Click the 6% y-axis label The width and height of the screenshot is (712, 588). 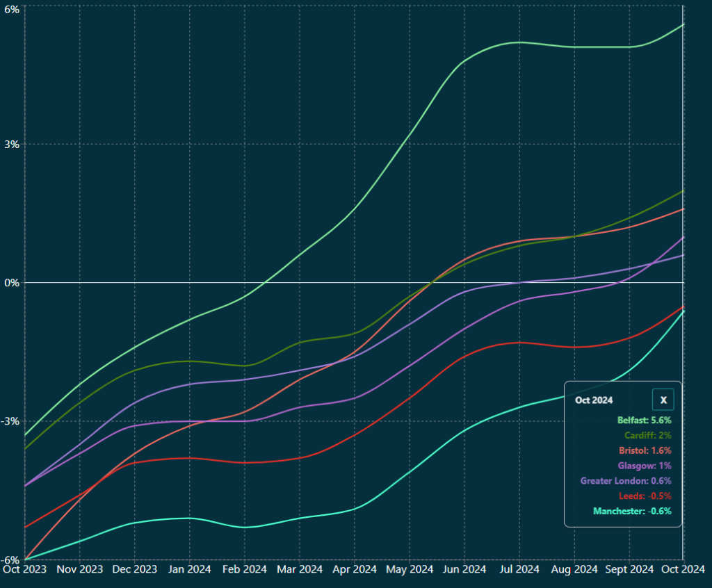coord(12,8)
